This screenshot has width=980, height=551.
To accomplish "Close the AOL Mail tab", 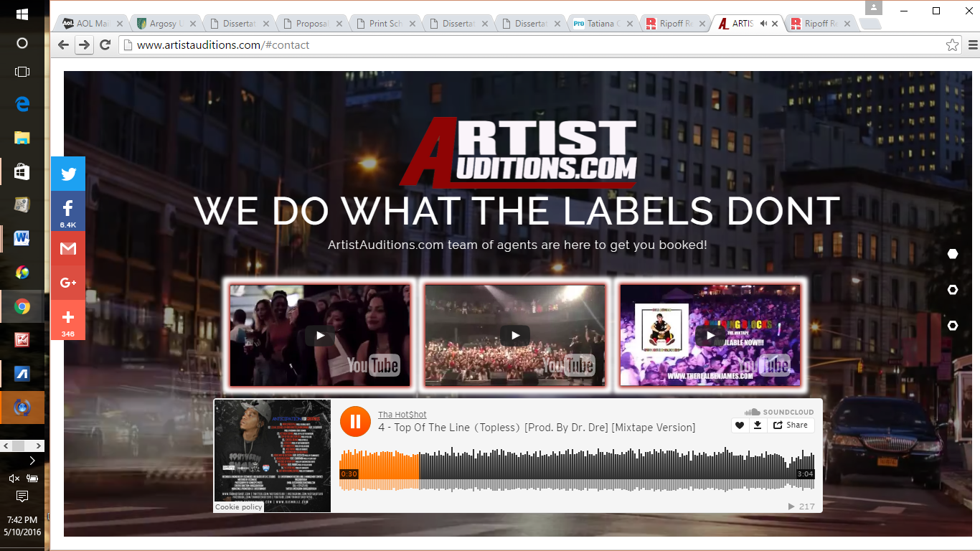I will point(120,24).
